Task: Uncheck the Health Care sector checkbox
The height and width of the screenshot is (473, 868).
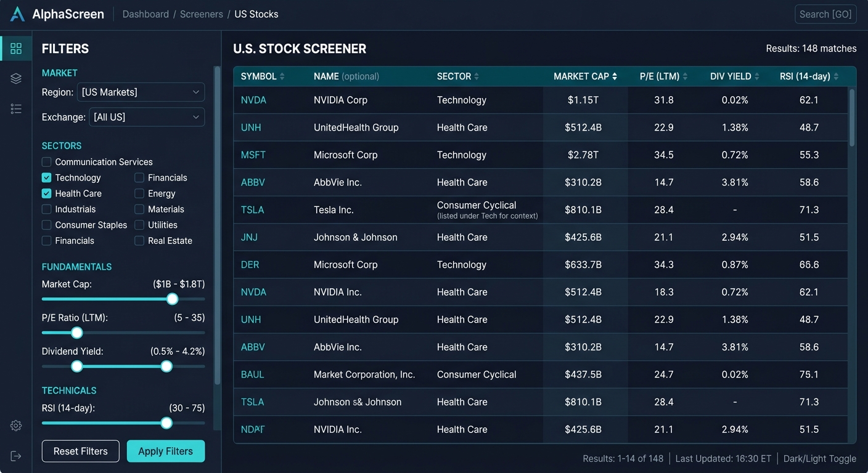Action: point(46,193)
